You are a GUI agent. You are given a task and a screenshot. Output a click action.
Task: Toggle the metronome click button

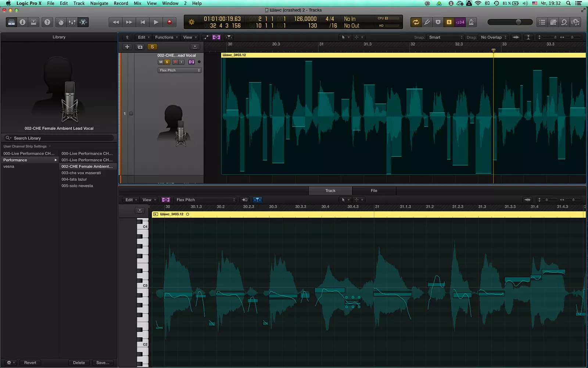point(471,22)
